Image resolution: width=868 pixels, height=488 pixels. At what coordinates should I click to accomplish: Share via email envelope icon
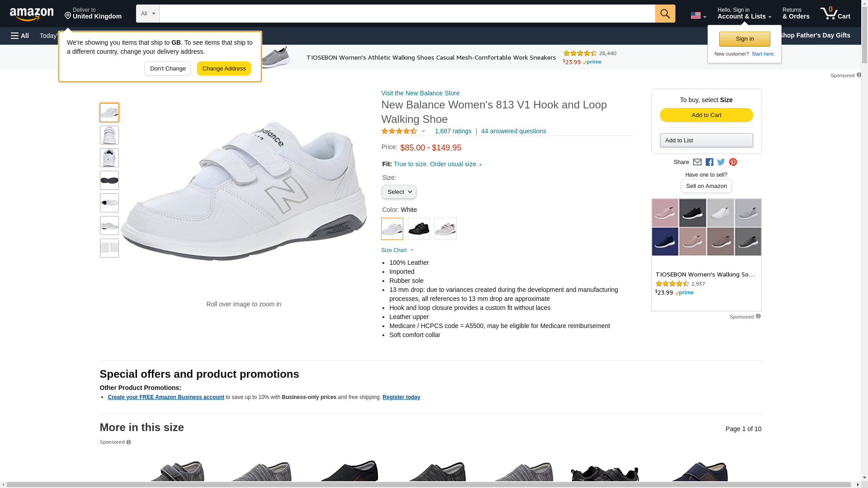pos(697,162)
